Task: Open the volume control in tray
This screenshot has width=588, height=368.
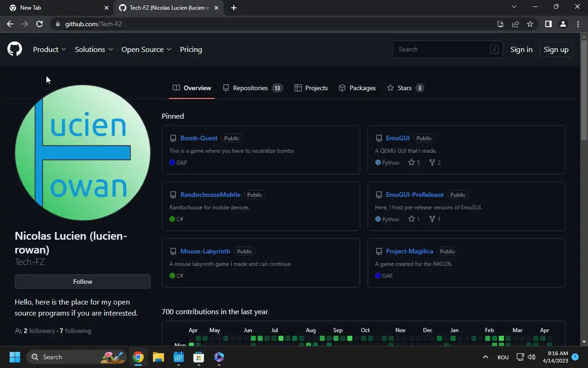Action: pyautogui.click(x=531, y=357)
